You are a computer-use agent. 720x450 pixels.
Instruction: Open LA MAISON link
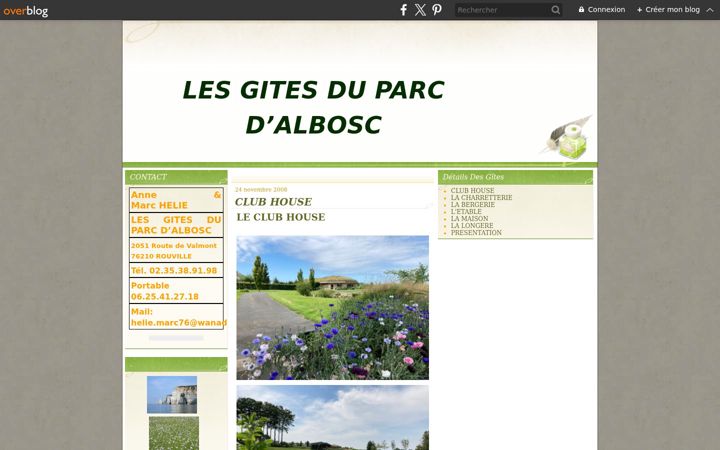469,219
